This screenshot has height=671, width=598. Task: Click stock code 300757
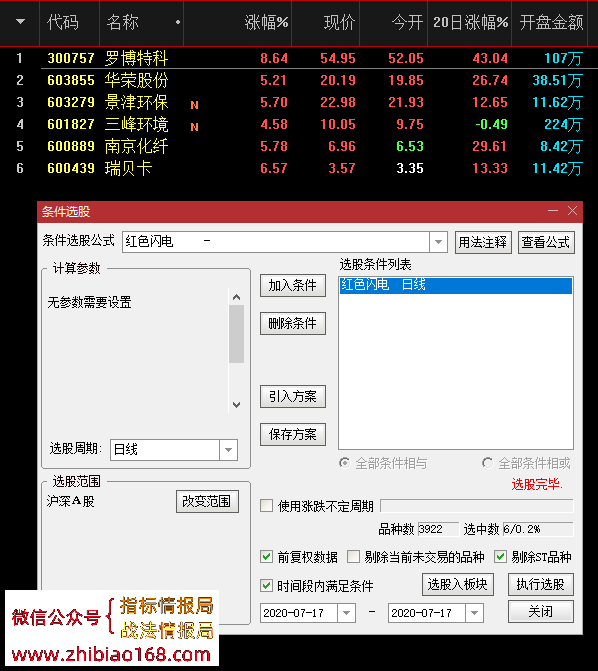(x=71, y=58)
